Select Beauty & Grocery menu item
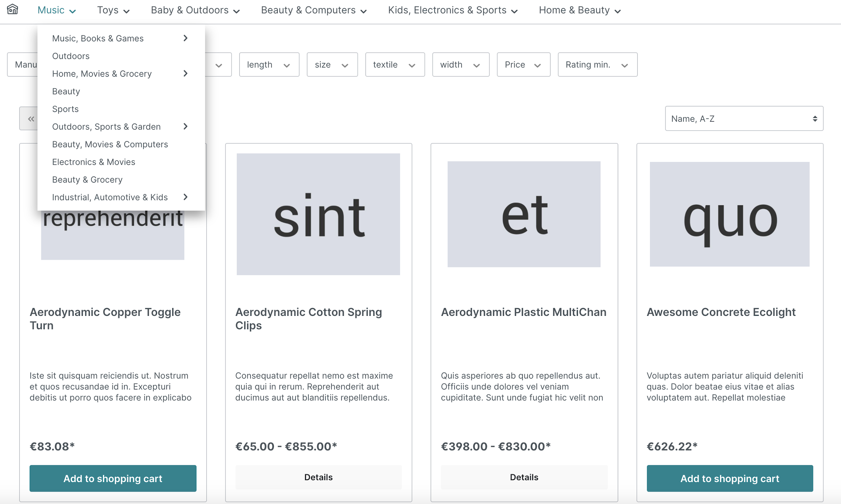 (x=87, y=179)
